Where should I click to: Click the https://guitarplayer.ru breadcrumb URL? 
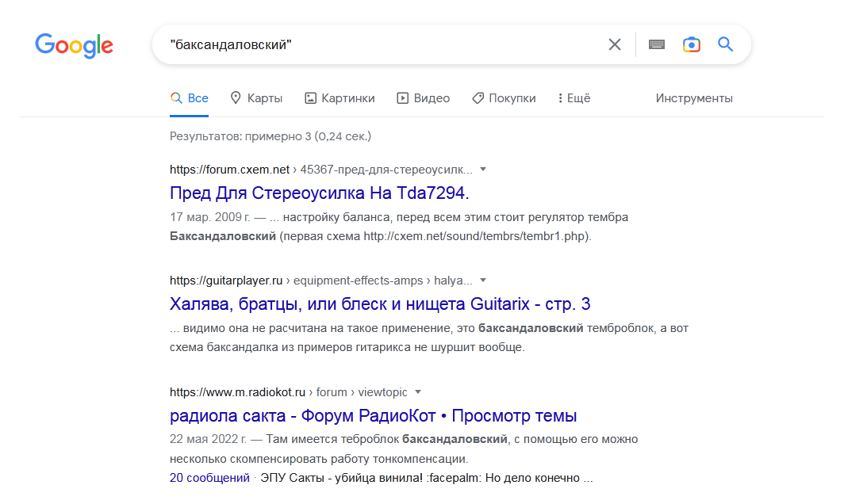point(226,281)
